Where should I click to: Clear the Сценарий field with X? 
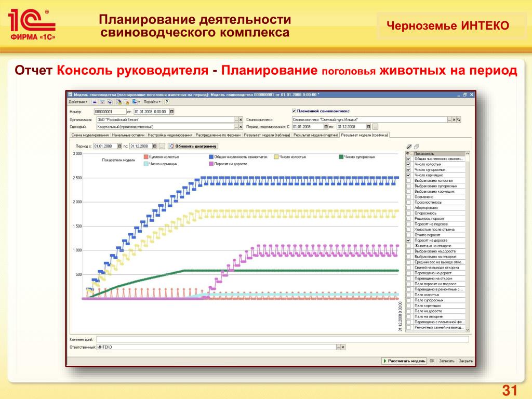(x=241, y=127)
